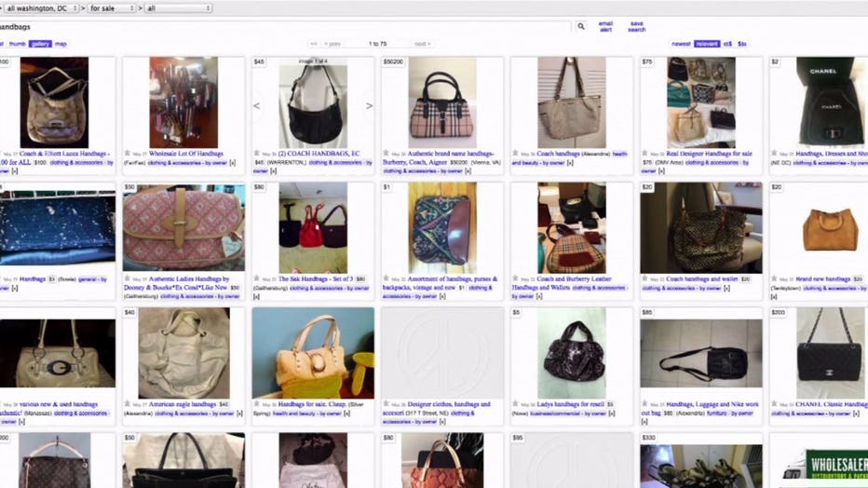
Task: Click inside the handbags search field
Action: point(285,27)
